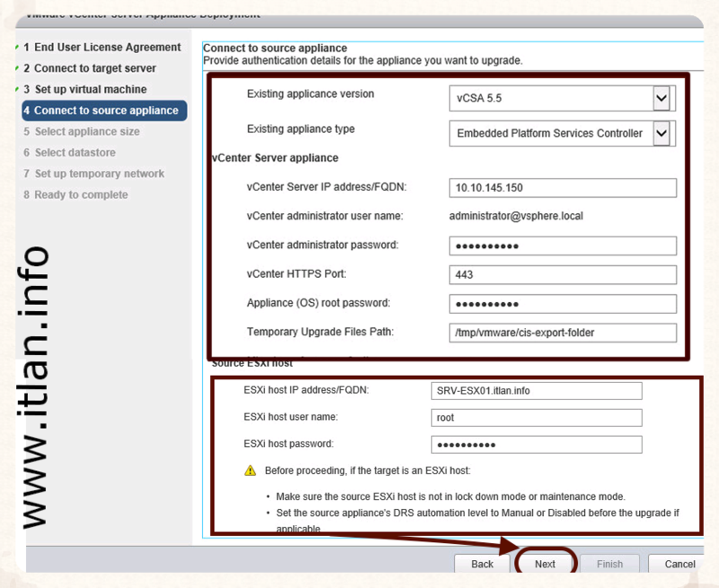Click the vCenter Server IP address field

(562, 187)
